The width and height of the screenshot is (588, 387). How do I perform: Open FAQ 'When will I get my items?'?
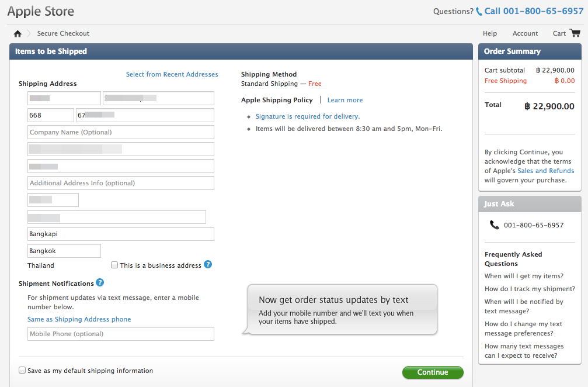(x=524, y=277)
